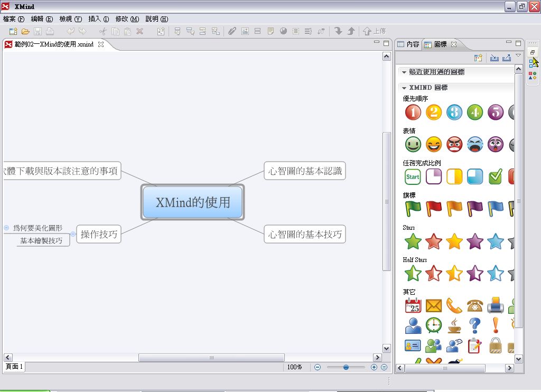The image size is (541, 392).
Task: Pick the envelope mail marker
Action: tap(434, 305)
